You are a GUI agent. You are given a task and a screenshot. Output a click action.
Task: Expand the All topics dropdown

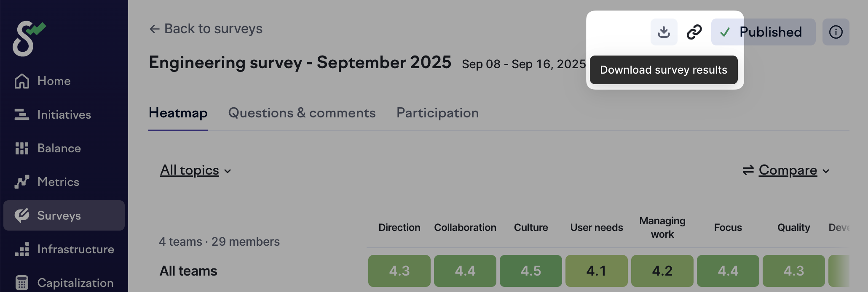pos(196,170)
